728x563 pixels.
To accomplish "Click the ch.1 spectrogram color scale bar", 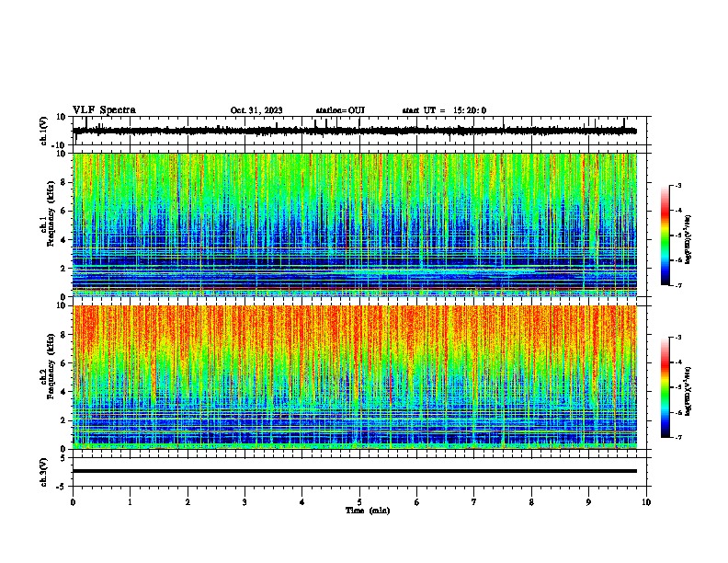I will 665,236.
